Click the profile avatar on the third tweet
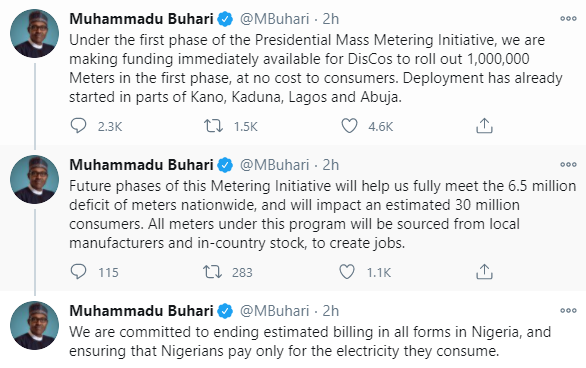Image resolution: width=586 pixels, height=368 pixels. [34, 326]
